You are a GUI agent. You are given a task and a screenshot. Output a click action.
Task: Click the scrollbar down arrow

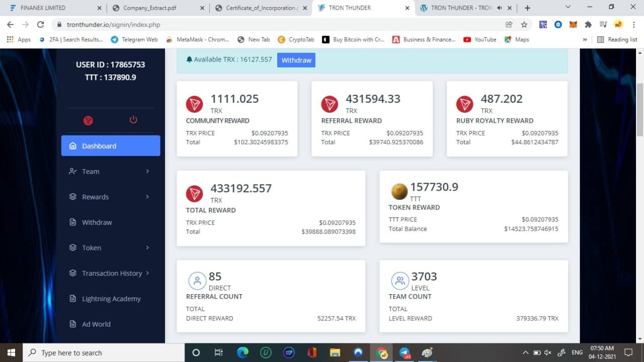pos(640,339)
